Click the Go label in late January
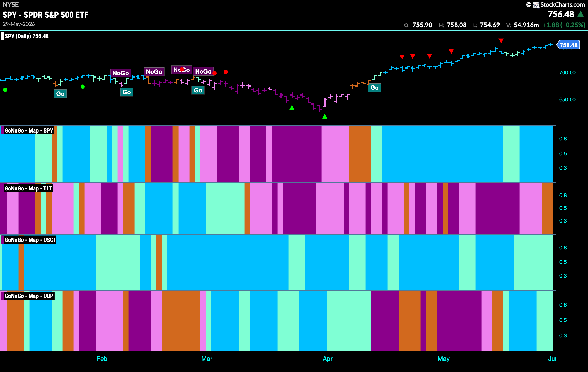Viewport: 588px width, 372px height. [x=60, y=94]
